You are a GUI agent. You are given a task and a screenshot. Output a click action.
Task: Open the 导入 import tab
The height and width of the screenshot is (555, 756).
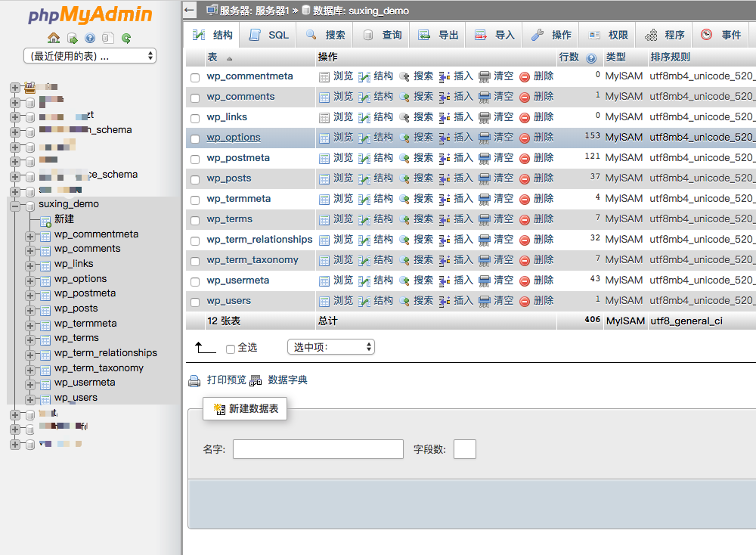(494, 35)
